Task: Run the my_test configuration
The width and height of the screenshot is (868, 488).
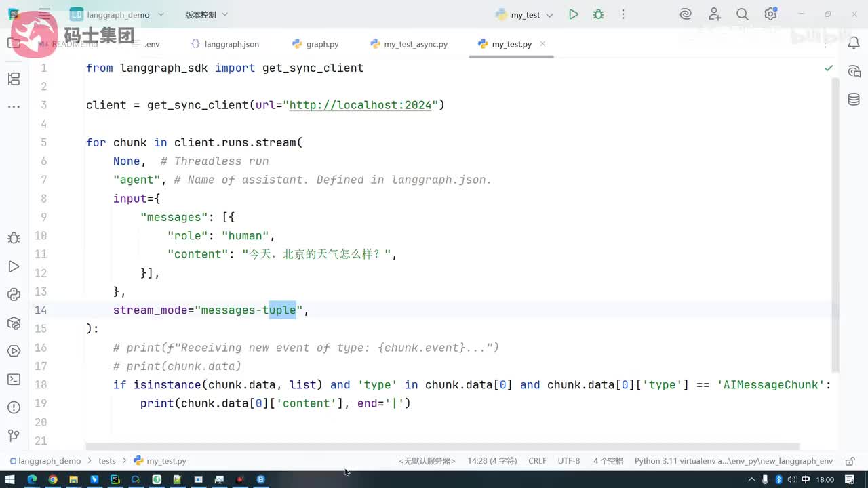Action: tap(574, 14)
